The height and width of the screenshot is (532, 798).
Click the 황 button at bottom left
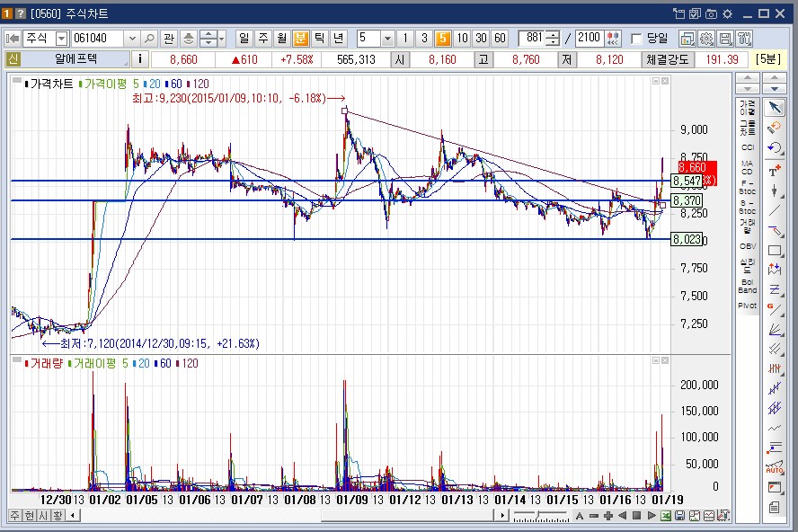coord(58,516)
